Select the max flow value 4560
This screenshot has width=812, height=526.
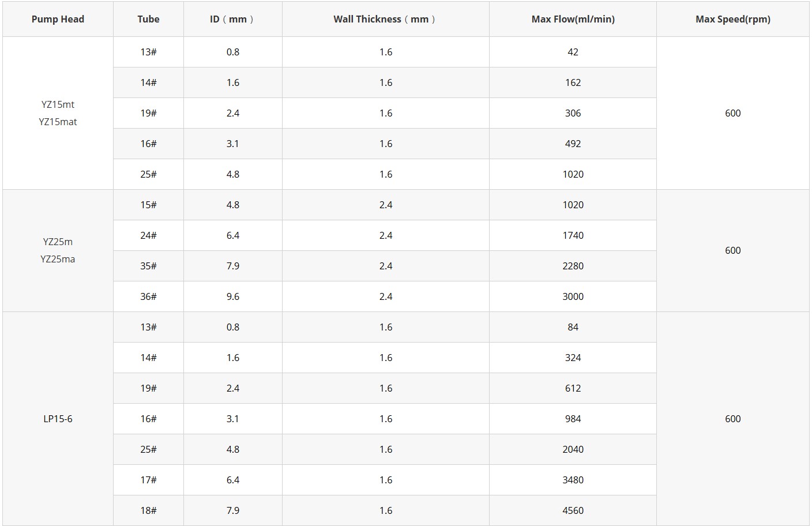click(x=573, y=510)
